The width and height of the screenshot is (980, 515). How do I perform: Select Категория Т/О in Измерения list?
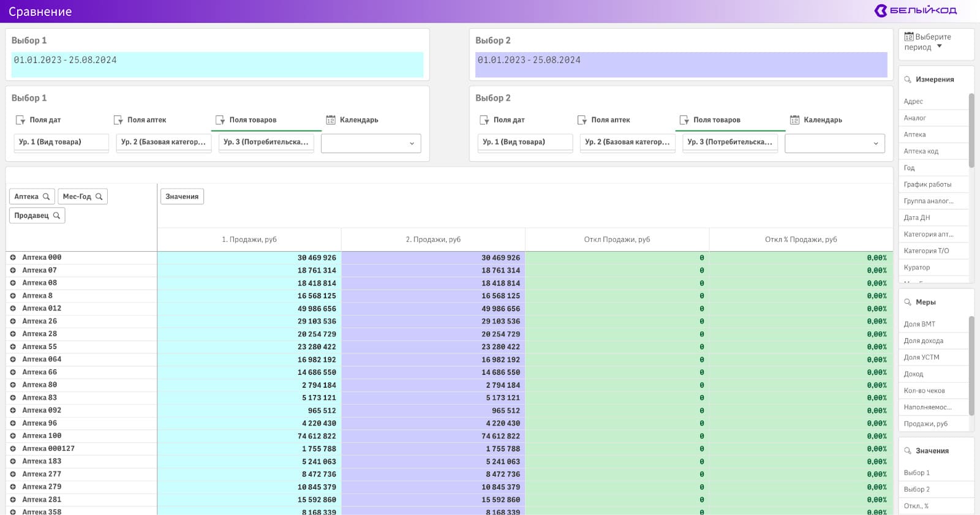point(933,250)
